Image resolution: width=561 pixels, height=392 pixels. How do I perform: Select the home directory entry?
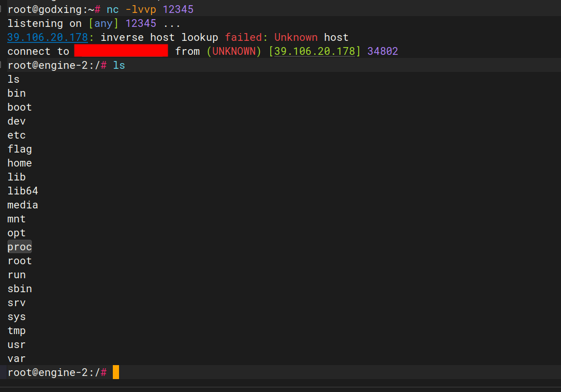tap(19, 163)
